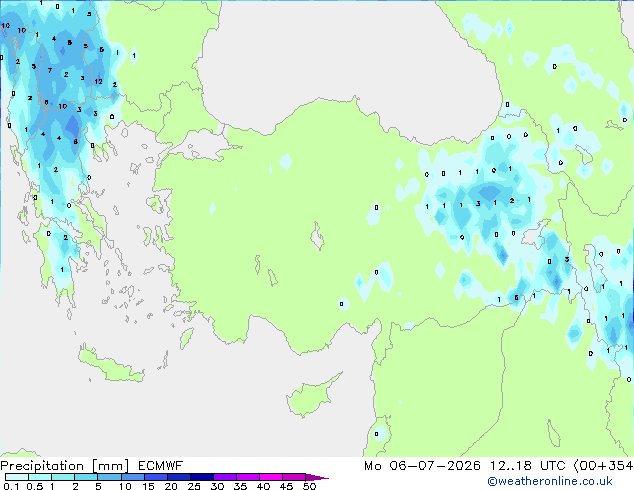The height and width of the screenshot is (490, 634).
Task: Click the '45' legend scale label
Action: (x=286, y=486)
